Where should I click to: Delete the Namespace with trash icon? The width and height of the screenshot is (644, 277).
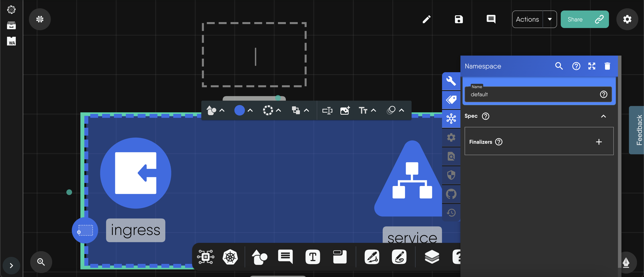tap(607, 66)
